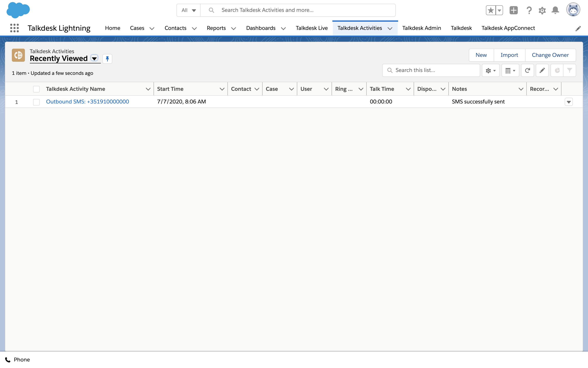Image resolution: width=588 pixels, height=368 pixels.
Task: Open the Notes column chevron menu
Action: pyautogui.click(x=521, y=89)
